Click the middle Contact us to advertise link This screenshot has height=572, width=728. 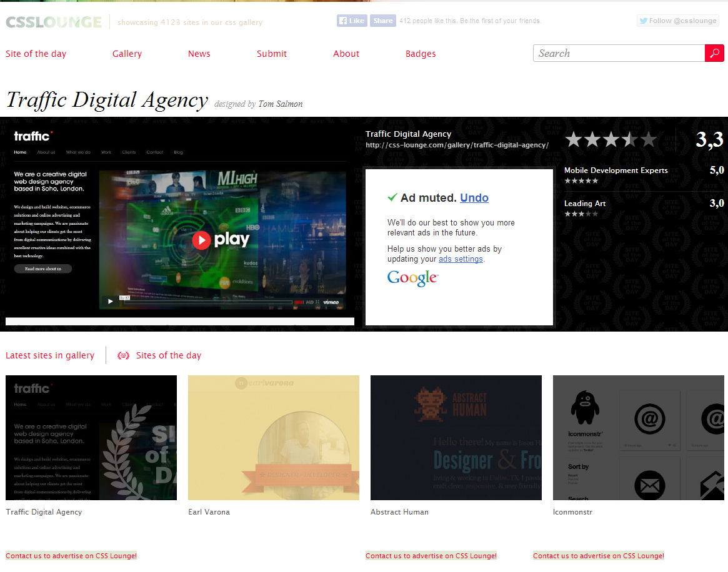click(x=431, y=556)
